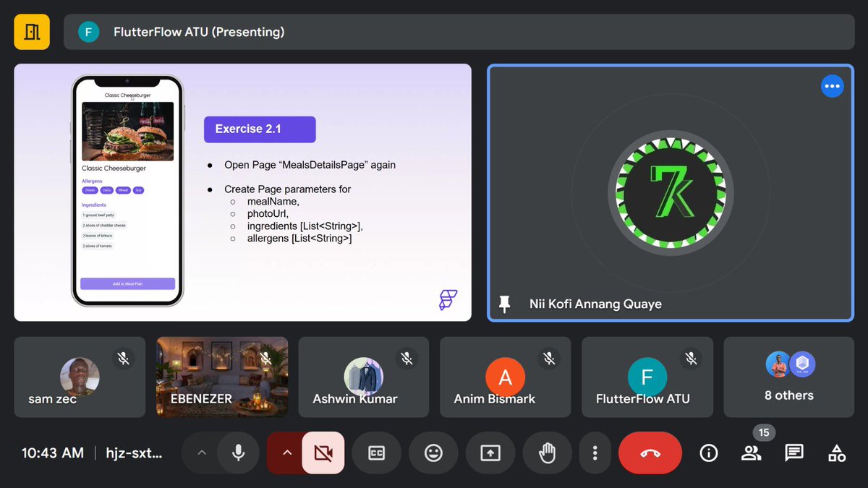Viewport: 868px width, 488px height.
Task: Click the present screen button
Action: click(x=490, y=453)
